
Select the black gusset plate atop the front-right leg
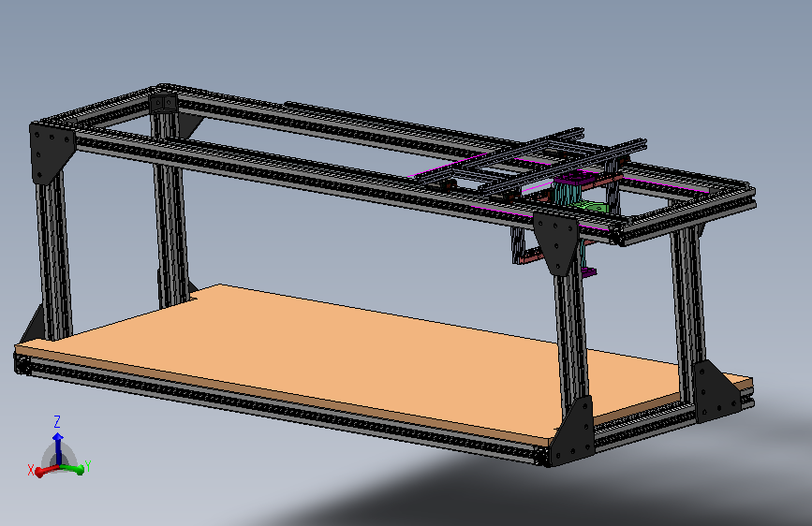click(x=556, y=244)
